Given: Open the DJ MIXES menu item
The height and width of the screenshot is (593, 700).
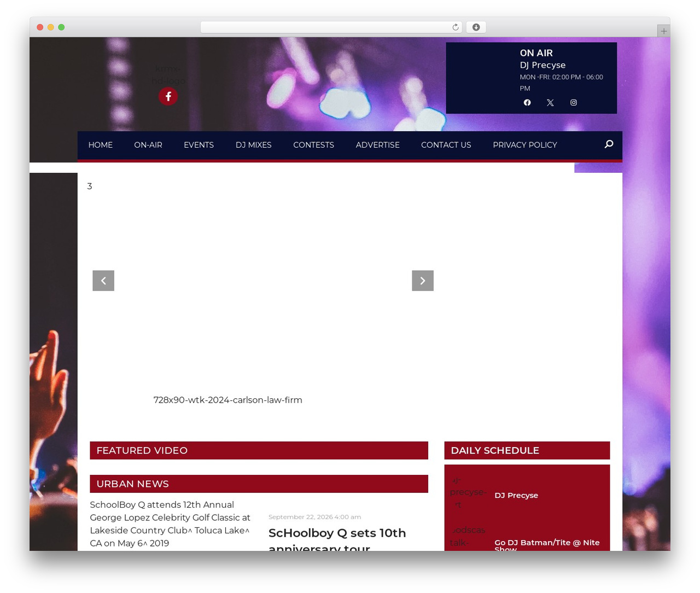Looking at the screenshot, I should (x=254, y=145).
